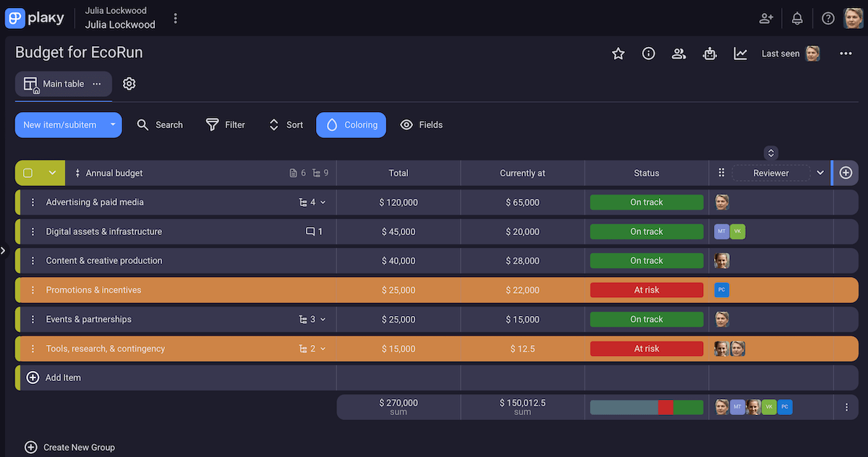Screen dimensions: 868x457
Task: Star the Budget for EcoRun board
Action: coord(618,54)
